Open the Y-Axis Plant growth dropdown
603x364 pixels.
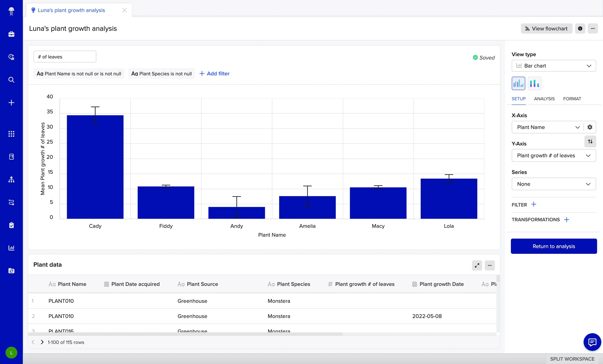[x=554, y=155]
